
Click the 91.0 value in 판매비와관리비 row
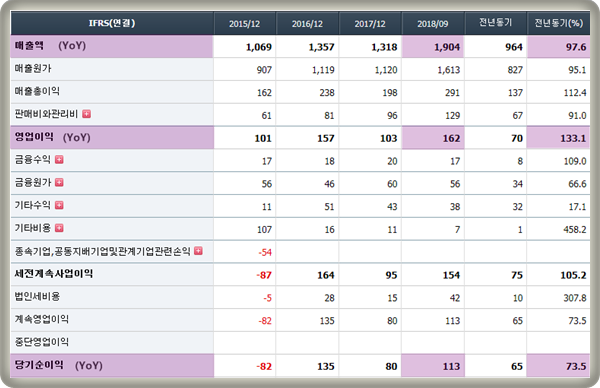click(577, 116)
